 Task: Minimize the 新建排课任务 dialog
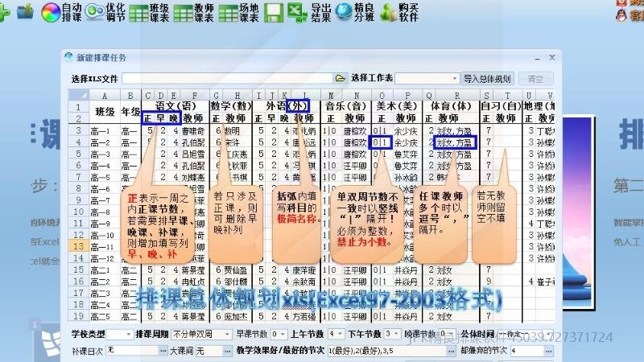tap(537, 58)
